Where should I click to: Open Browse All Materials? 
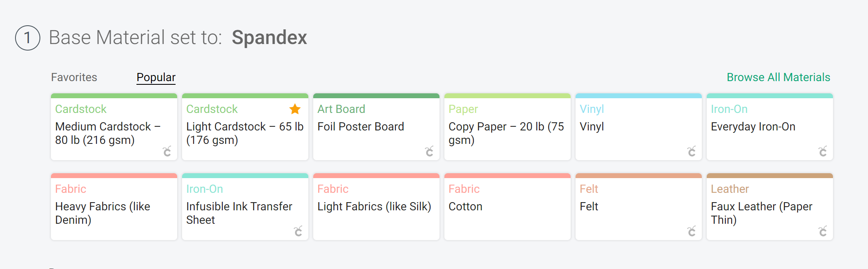[x=778, y=77]
